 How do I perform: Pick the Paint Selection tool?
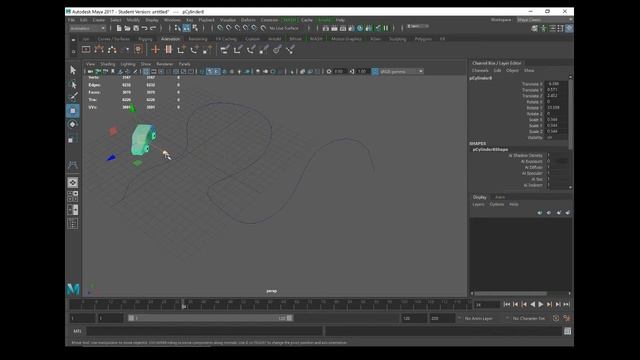click(x=73, y=98)
